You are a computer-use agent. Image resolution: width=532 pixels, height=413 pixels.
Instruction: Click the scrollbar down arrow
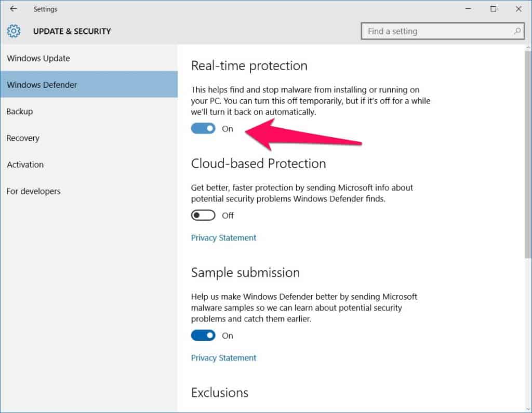528,409
